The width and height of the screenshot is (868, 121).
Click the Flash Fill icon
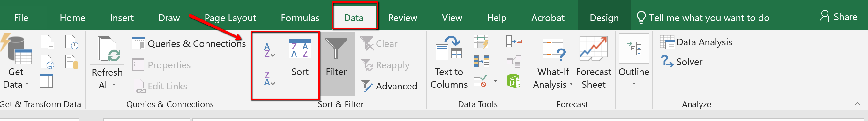[x=481, y=42]
